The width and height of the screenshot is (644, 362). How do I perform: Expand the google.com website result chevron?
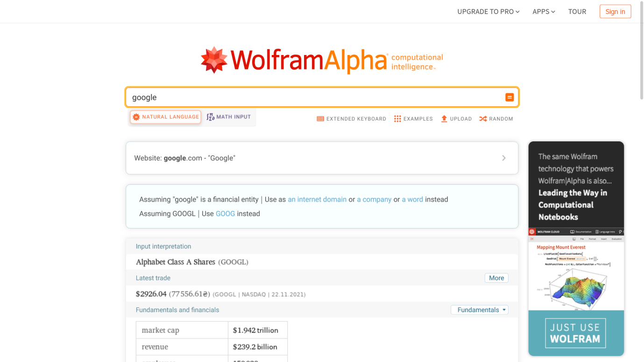(504, 158)
